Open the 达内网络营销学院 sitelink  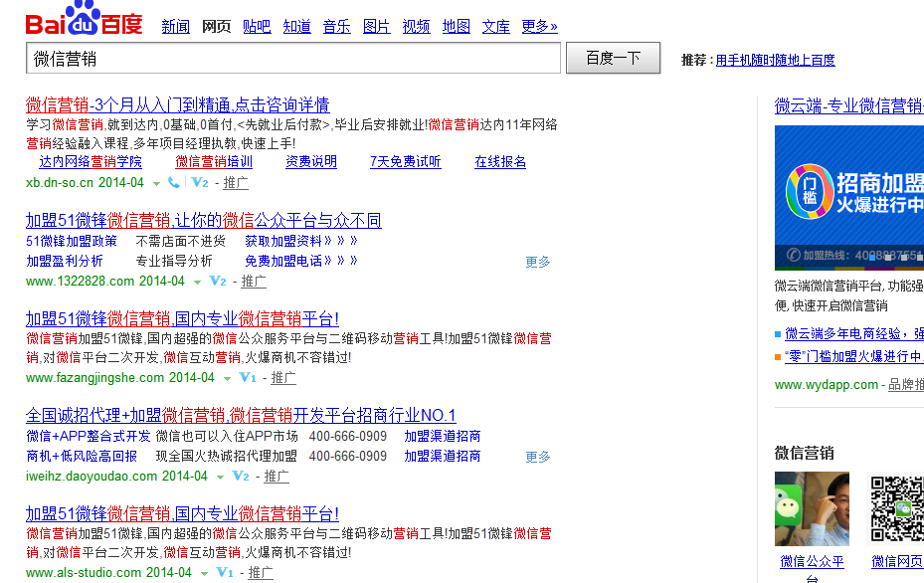(91, 161)
